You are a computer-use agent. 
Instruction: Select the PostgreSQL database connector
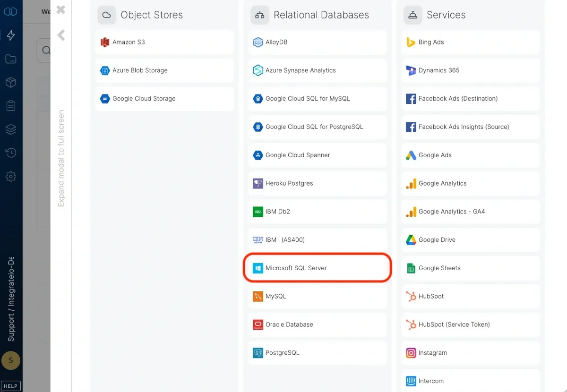tap(317, 353)
